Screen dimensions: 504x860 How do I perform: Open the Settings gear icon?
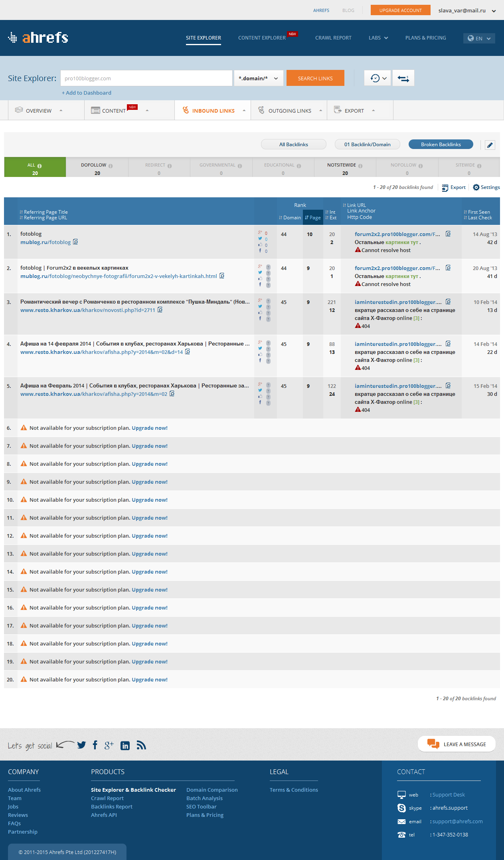click(476, 187)
